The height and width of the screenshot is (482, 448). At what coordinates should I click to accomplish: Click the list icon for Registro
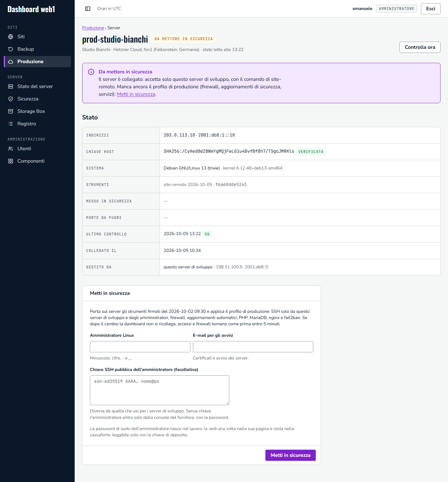[11, 124]
